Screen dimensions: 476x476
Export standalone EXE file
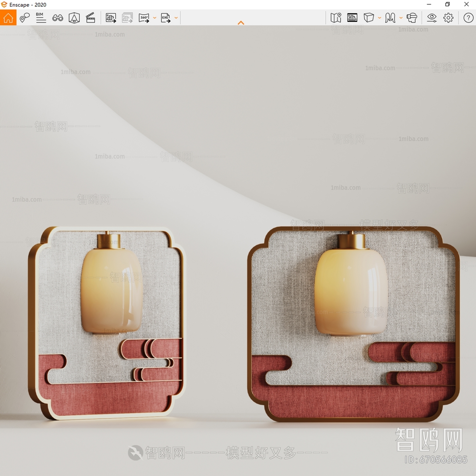(x=166, y=18)
